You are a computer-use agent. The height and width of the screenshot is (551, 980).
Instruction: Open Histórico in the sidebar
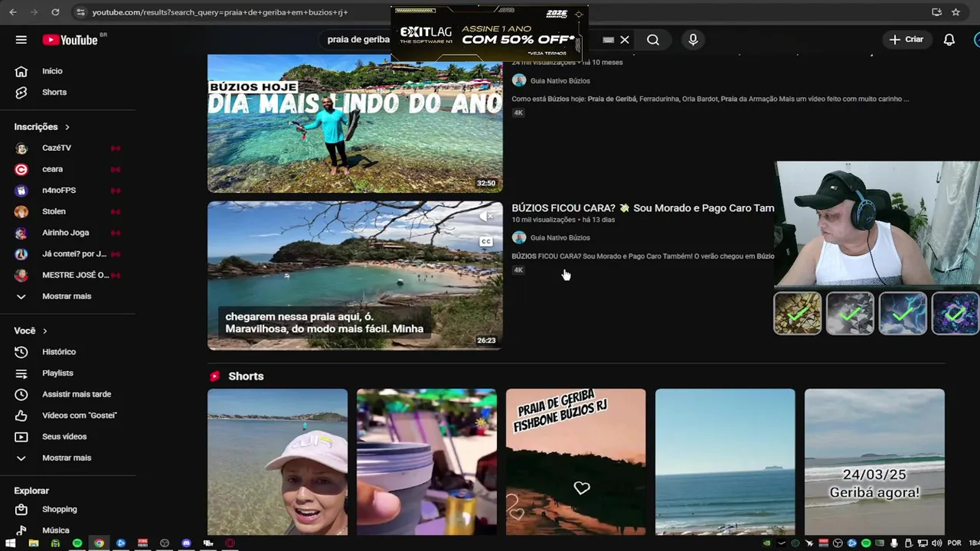(x=59, y=352)
